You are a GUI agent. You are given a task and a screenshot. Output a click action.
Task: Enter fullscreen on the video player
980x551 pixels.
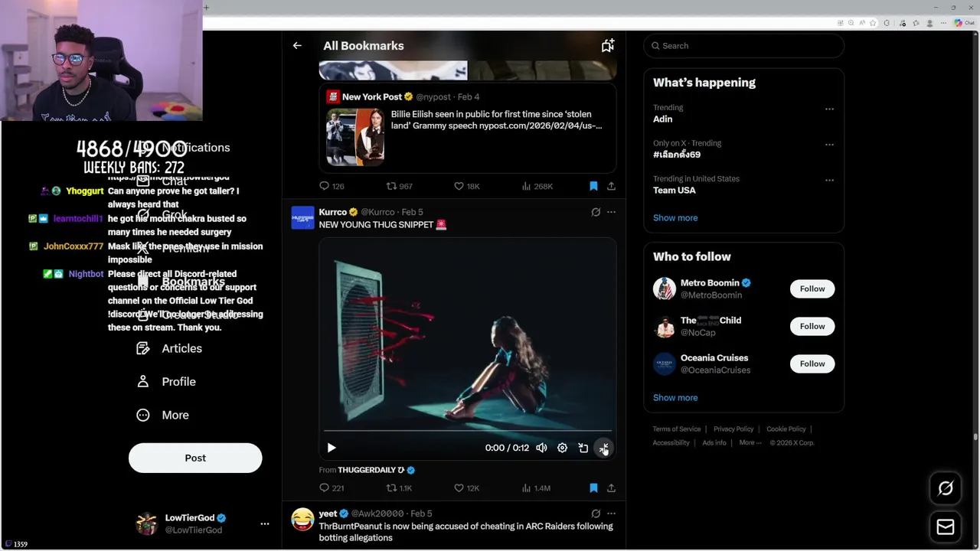tap(603, 448)
